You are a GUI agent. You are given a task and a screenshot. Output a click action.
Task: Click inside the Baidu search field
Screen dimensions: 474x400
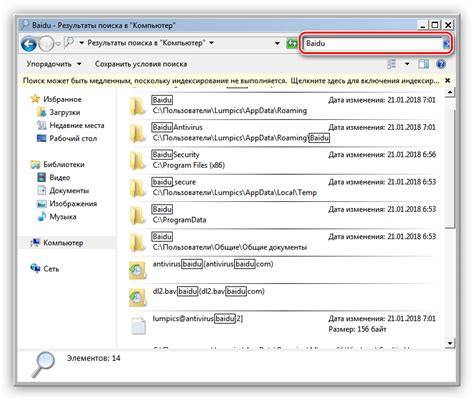pyautogui.click(x=373, y=43)
